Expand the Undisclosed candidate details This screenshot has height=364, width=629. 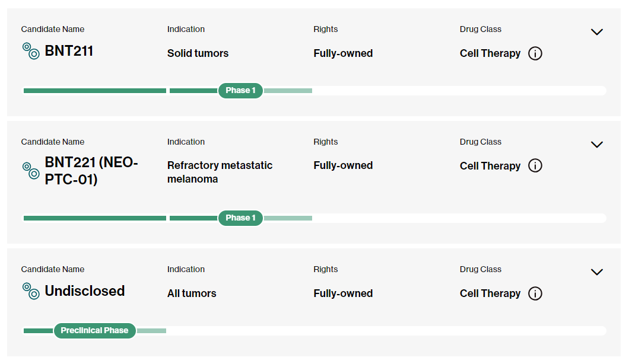597,272
